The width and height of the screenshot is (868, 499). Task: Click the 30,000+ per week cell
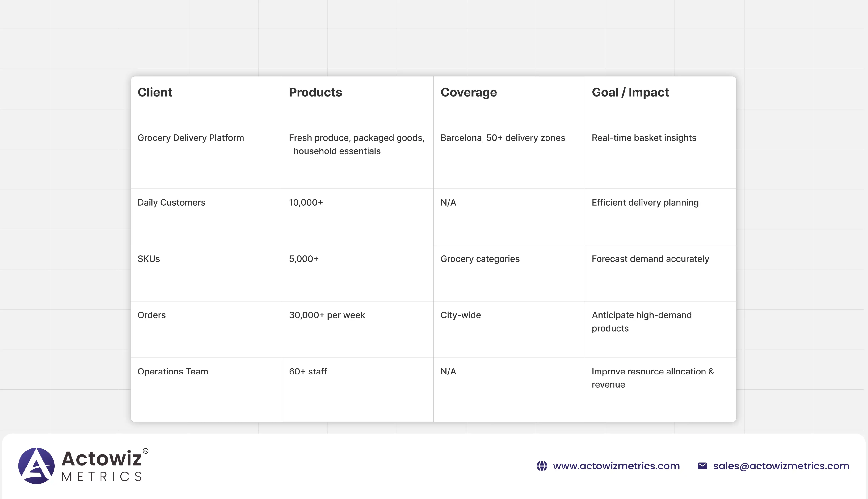tap(327, 315)
